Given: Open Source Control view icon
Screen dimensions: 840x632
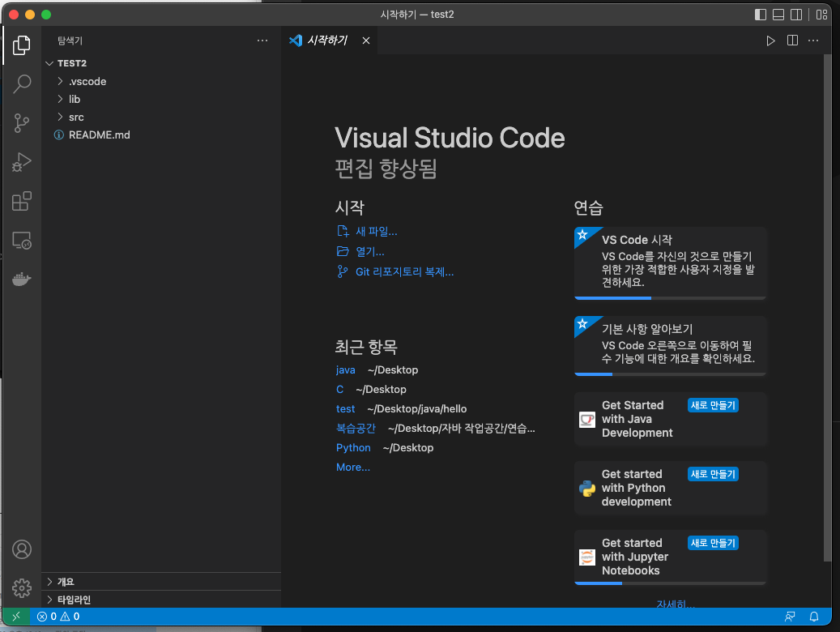Looking at the screenshot, I should click(21, 123).
